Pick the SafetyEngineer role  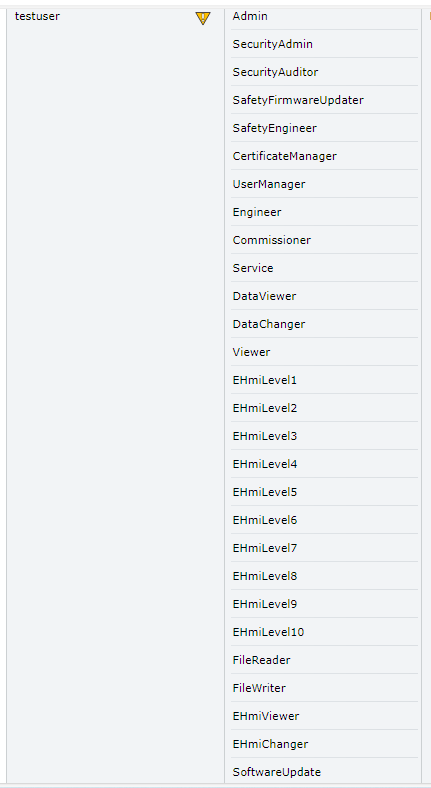pyautogui.click(x=275, y=128)
